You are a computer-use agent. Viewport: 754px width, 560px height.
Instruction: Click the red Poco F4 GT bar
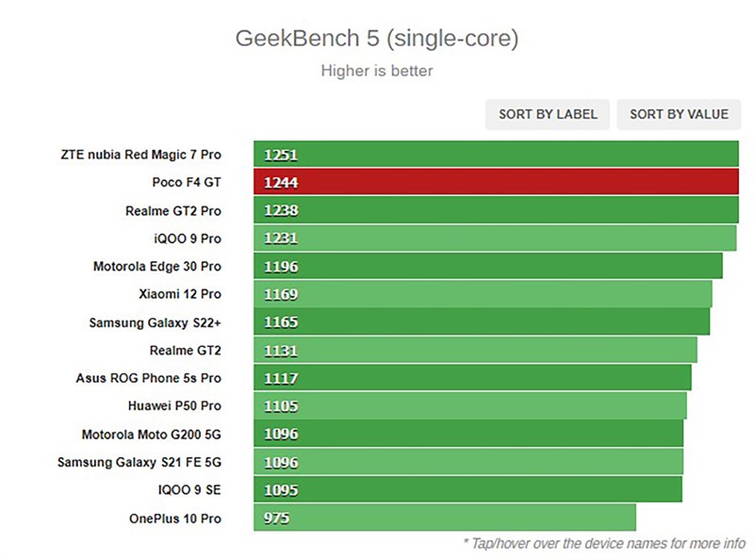click(x=496, y=183)
